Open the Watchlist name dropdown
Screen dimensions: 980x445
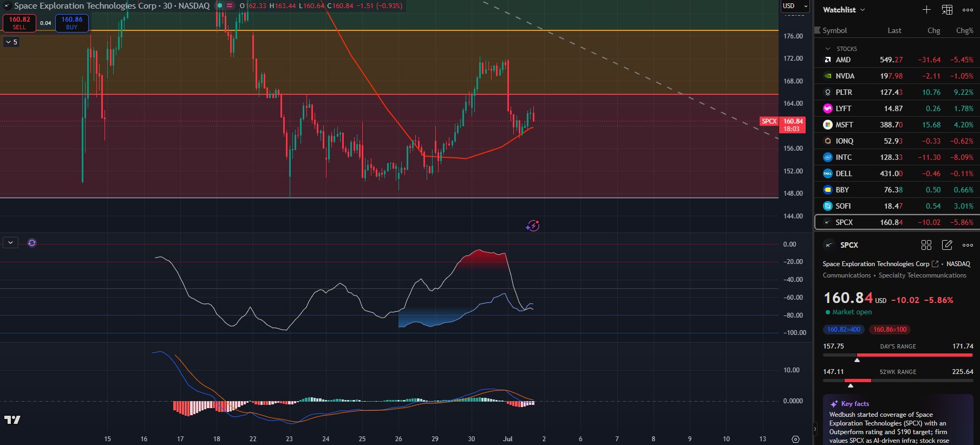pyautogui.click(x=844, y=10)
